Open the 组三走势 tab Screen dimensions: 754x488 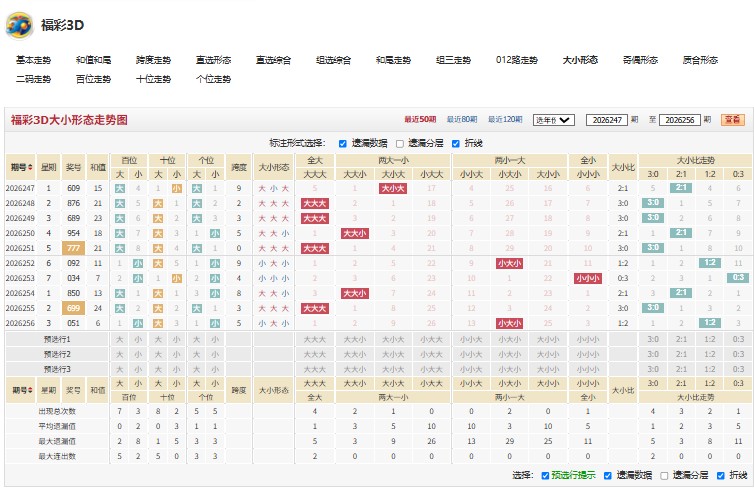click(453, 60)
